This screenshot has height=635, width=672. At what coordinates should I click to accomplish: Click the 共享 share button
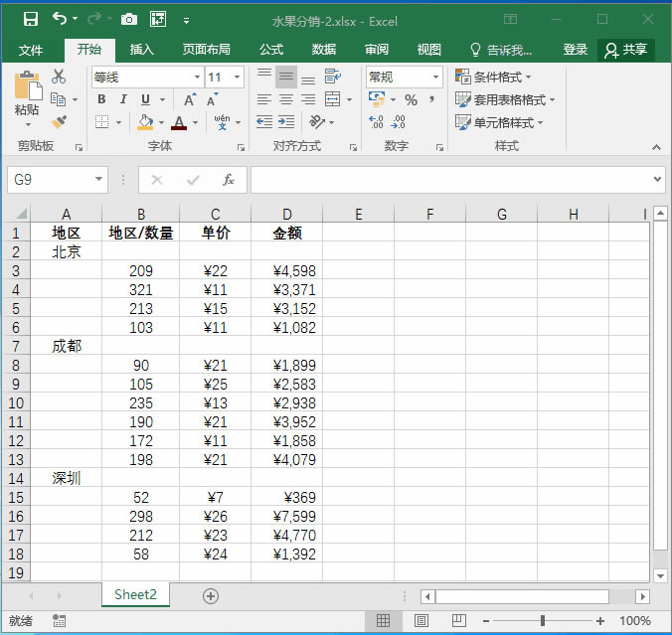click(x=626, y=50)
